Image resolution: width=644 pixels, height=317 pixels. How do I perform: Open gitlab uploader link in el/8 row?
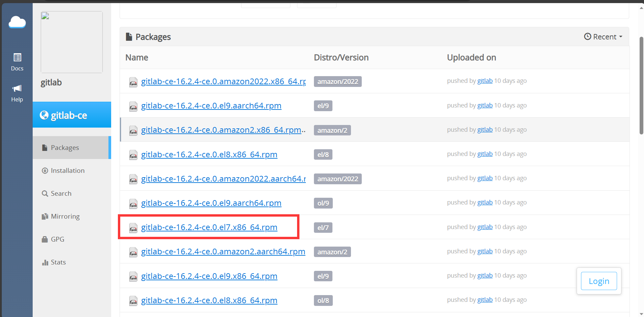pos(485,154)
